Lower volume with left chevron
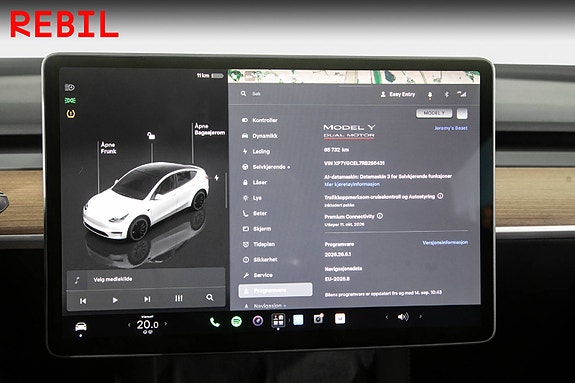Screen dimensions: 575x383 click(x=387, y=317)
